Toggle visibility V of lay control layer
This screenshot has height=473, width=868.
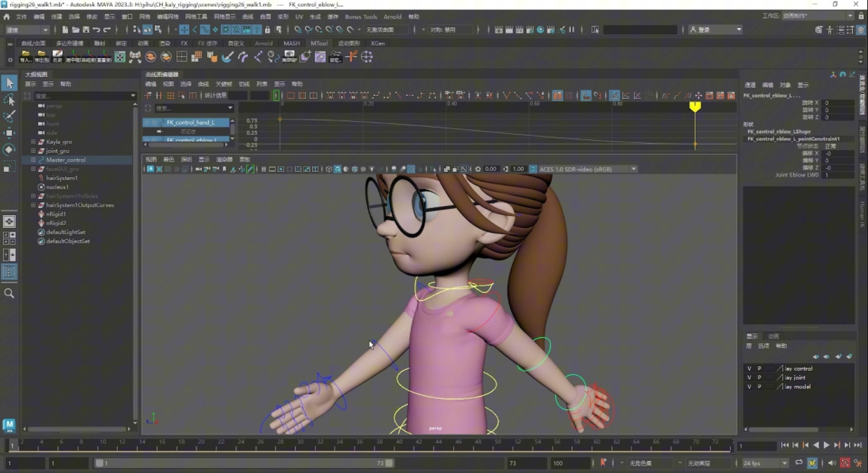749,369
